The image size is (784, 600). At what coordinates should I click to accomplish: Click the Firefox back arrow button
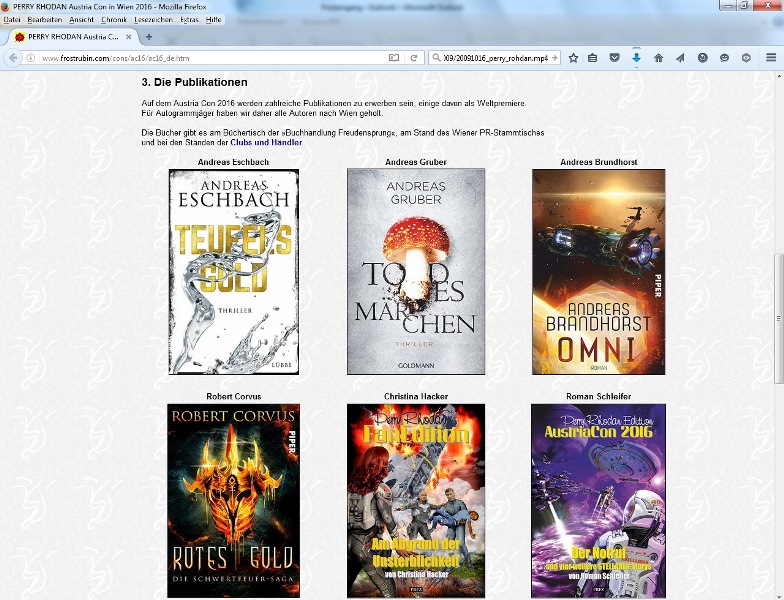click(x=13, y=58)
